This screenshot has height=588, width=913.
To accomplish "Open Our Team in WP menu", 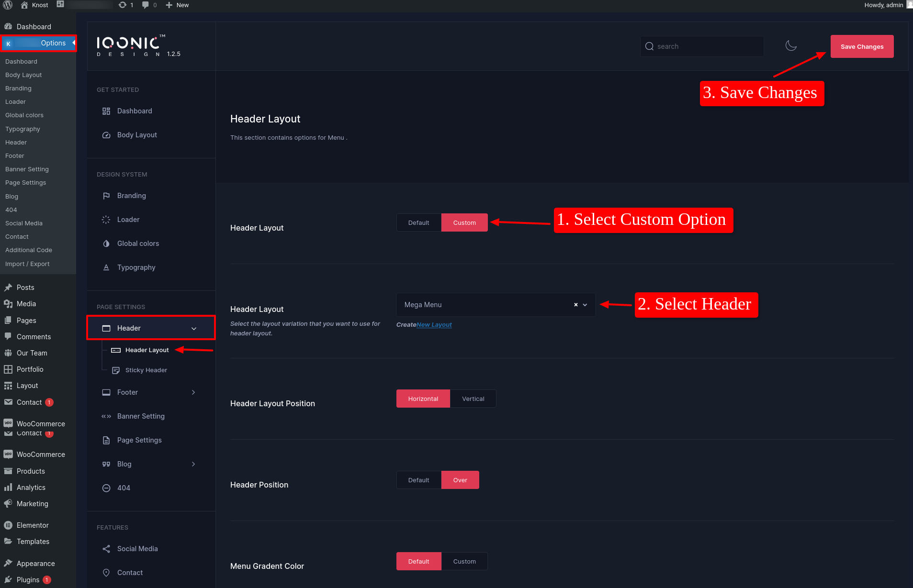I will 32,353.
